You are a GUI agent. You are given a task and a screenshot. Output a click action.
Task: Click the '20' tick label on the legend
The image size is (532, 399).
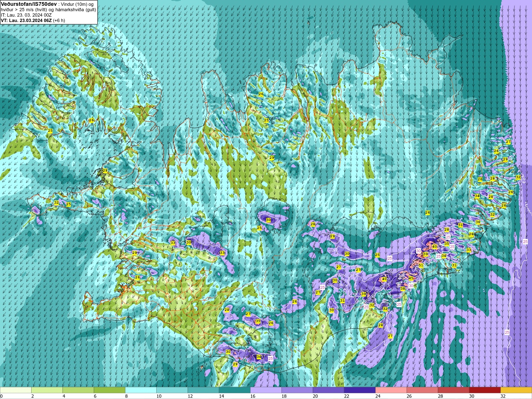tap(315, 396)
